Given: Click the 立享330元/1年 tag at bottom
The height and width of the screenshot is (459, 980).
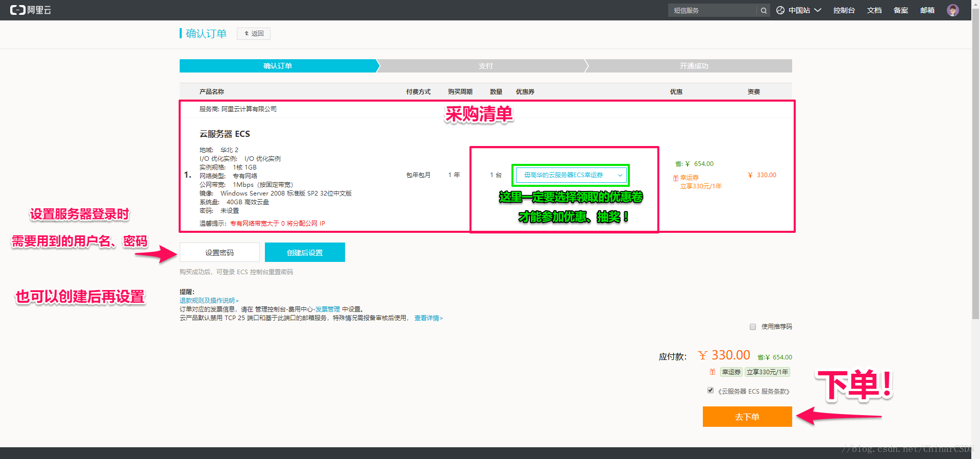Looking at the screenshot, I should point(767,372).
